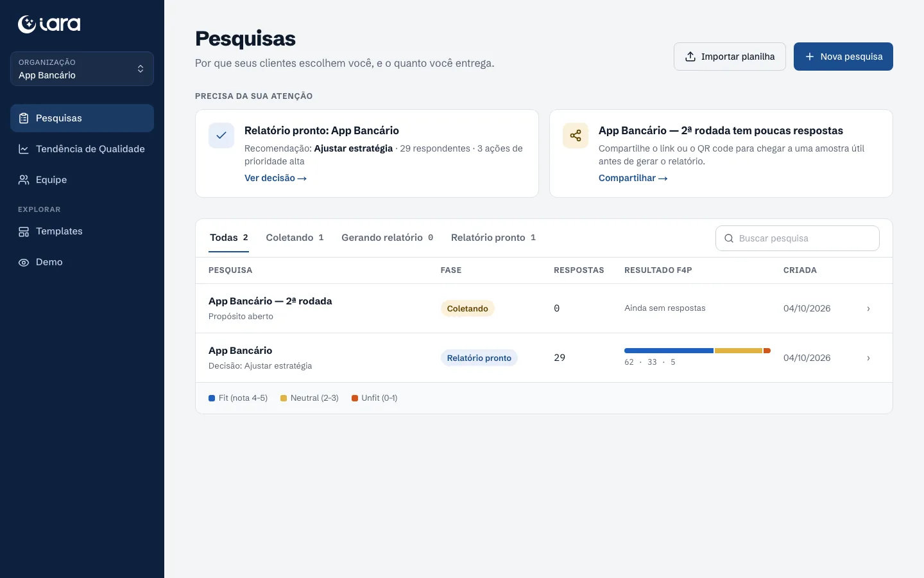This screenshot has width=924, height=578.
Task: Click the share icon on poucas respostas card
Action: click(x=576, y=136)
